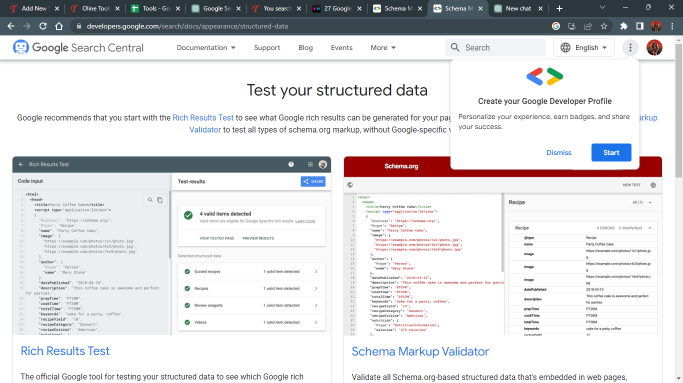View site information lock icon
The image size is (683, 383).
(78, 26)
